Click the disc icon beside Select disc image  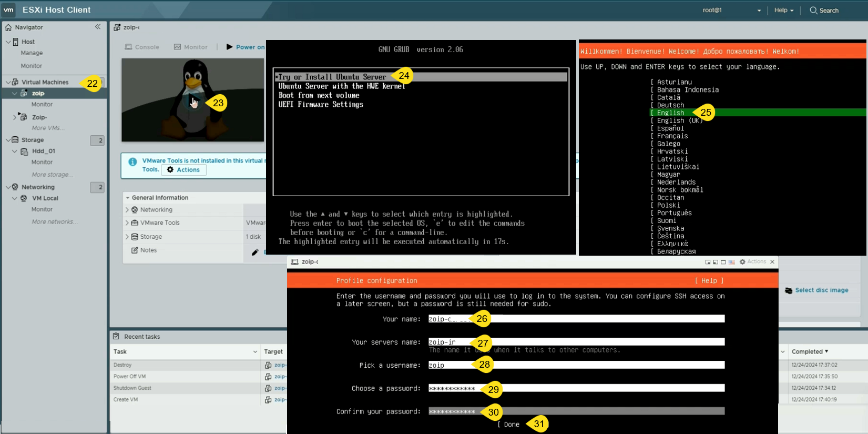coord(789,290)
